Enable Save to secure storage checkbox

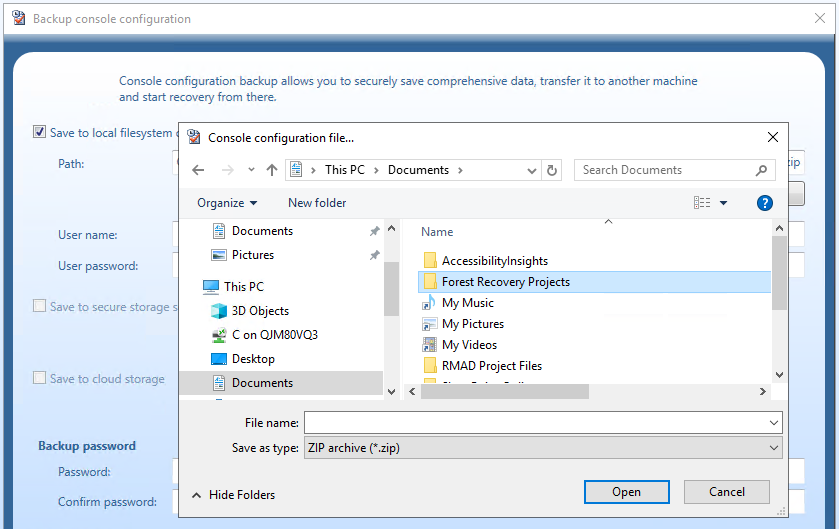click(x=40, y=307)
